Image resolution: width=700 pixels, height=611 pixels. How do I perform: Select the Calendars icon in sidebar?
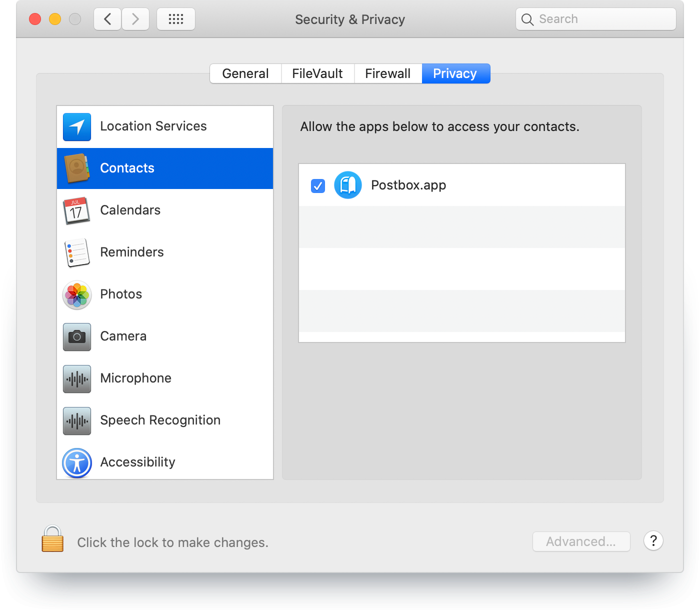[76, 210]
